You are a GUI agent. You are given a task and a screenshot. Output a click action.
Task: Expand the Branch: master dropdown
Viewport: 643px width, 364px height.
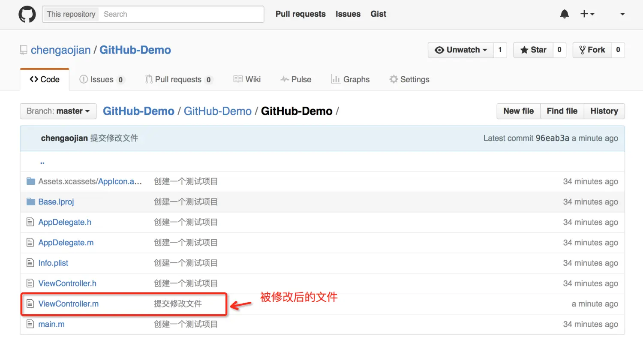point(58,111)
